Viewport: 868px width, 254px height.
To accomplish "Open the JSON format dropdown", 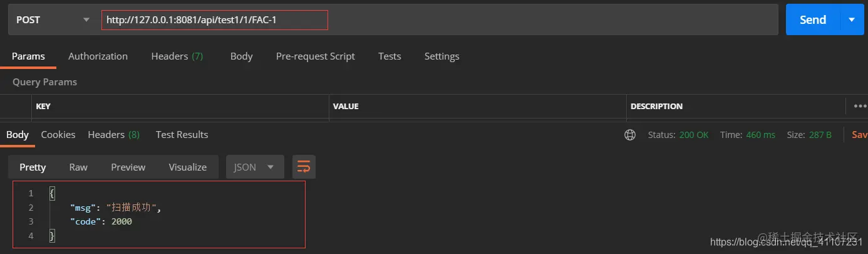I will (255, 167).
